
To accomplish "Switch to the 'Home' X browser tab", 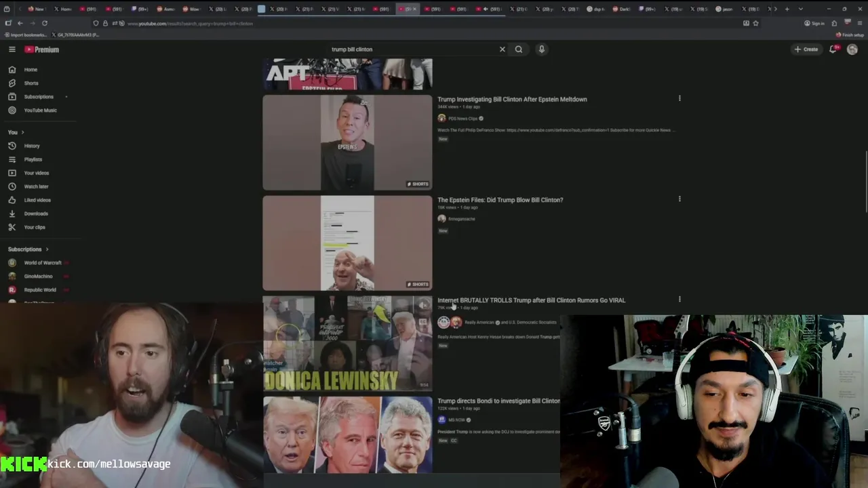I will click(x=63, y=9).
